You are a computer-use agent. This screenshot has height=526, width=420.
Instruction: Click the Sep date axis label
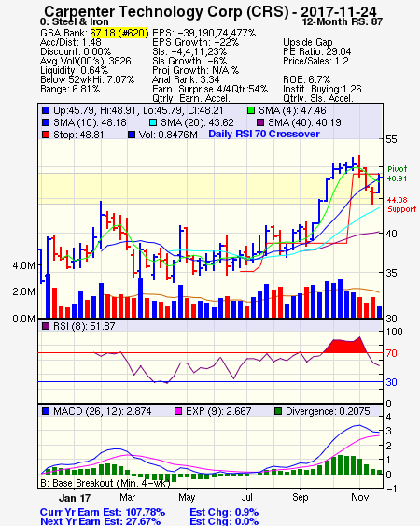[x=300, y=497]
